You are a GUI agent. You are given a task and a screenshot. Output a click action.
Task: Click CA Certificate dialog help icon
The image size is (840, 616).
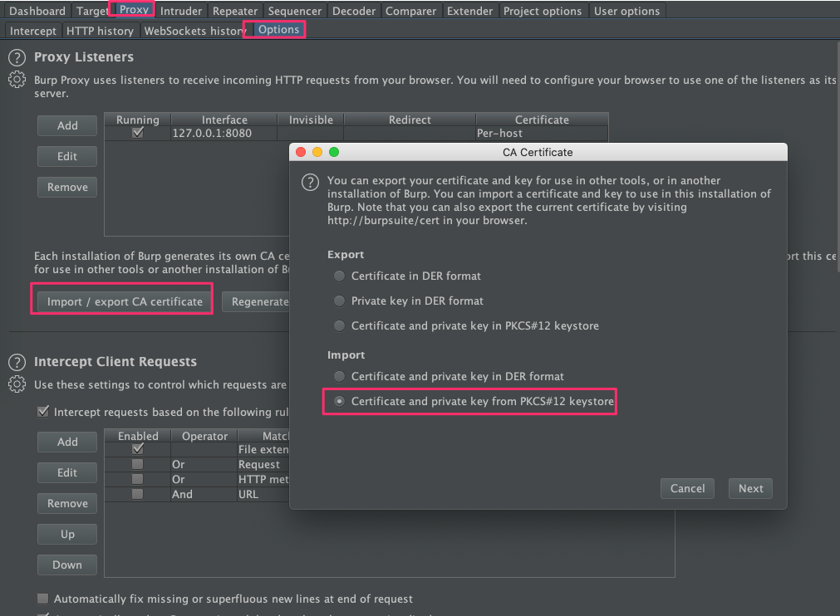point(310,183)
